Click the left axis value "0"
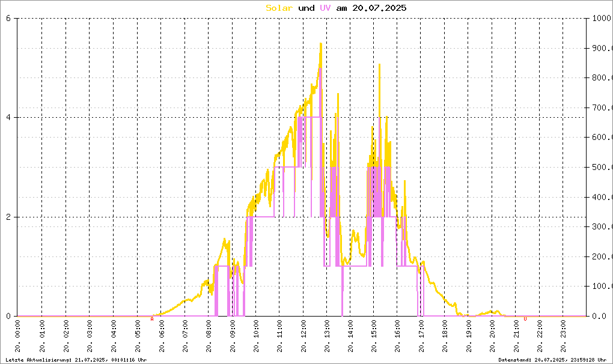Viewport: 613px width, 364px height. tap(8, 316)
